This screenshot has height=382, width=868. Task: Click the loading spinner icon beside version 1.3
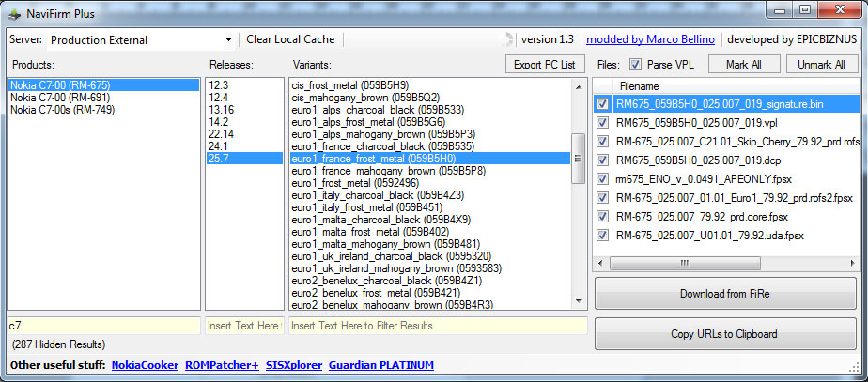505,39
